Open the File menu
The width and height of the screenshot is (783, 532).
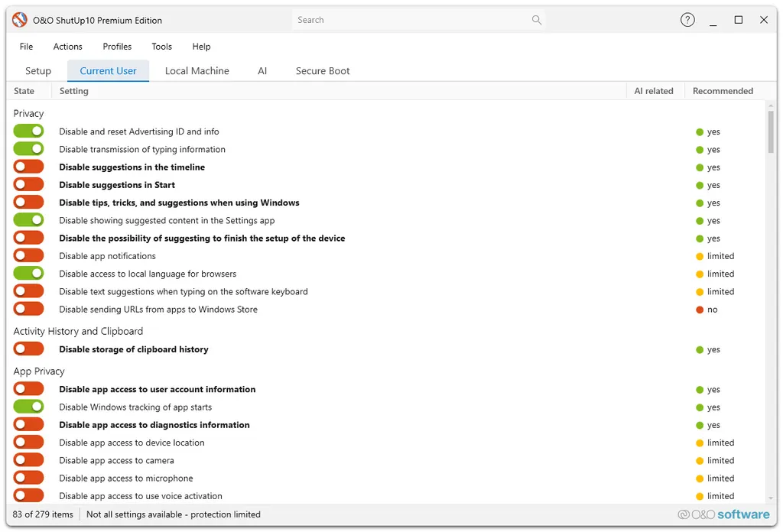click(x=27, y=47)
